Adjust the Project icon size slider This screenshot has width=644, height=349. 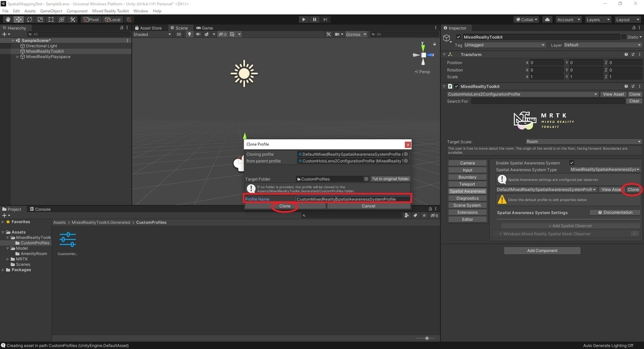[427, 338]
